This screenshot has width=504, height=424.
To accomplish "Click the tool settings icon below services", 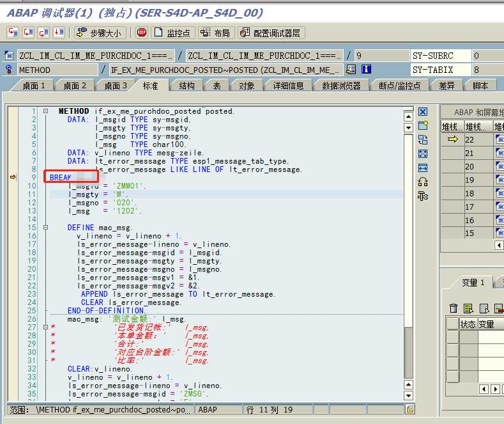I will 423,196.
